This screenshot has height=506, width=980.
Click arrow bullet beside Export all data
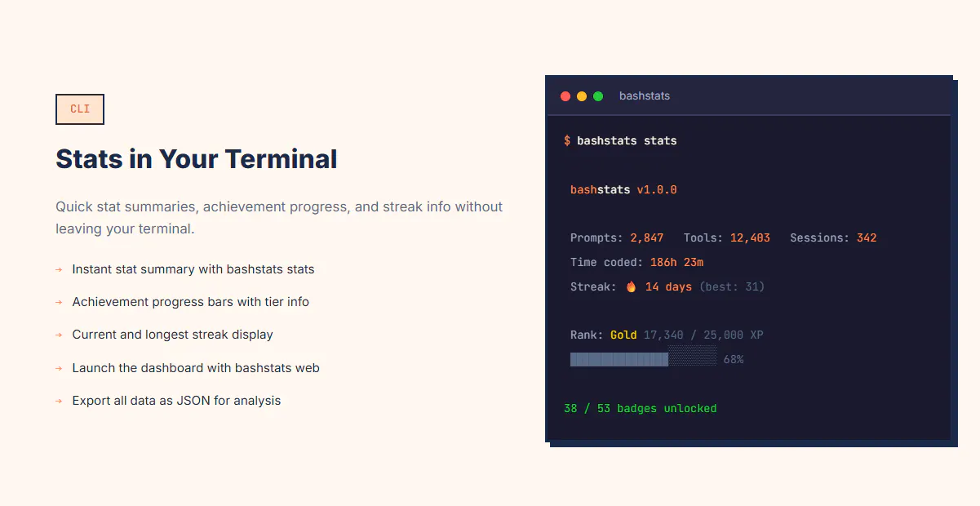click(x=59, y=401)
